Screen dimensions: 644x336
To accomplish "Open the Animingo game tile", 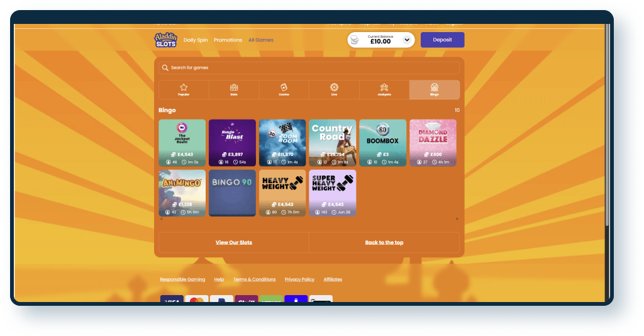I will click(182, 193).
